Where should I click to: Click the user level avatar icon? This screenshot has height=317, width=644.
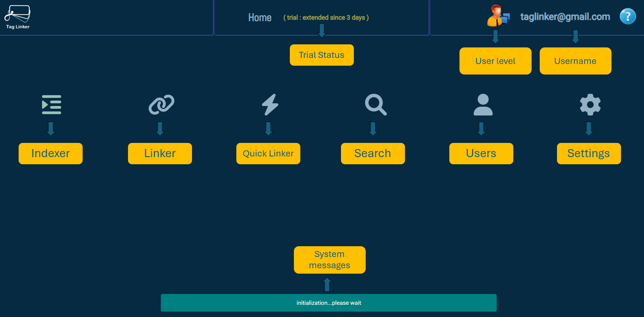click(x=498, y=16)
